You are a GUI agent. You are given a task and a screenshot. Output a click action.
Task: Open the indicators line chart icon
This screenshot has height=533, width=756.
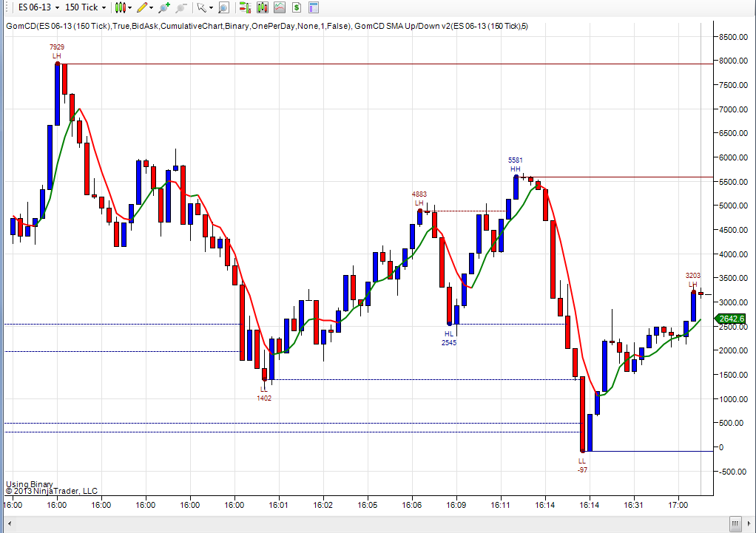click(280, 7)
